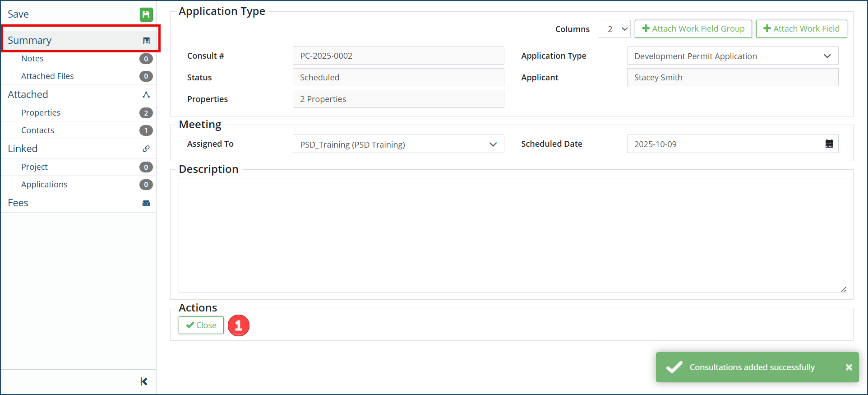Click the Summary list icon

[x=146, y=41]
